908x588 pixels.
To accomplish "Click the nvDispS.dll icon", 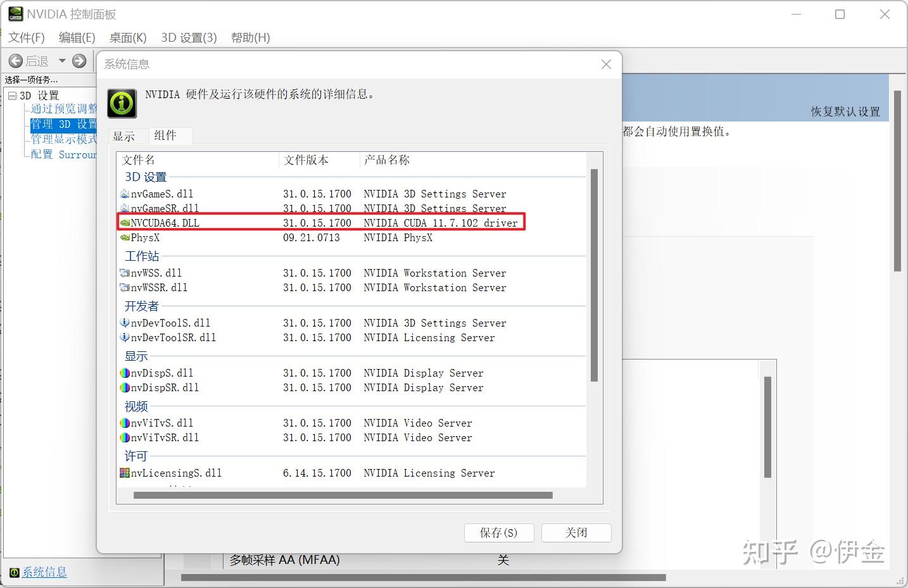I will (x=124, y=373).
